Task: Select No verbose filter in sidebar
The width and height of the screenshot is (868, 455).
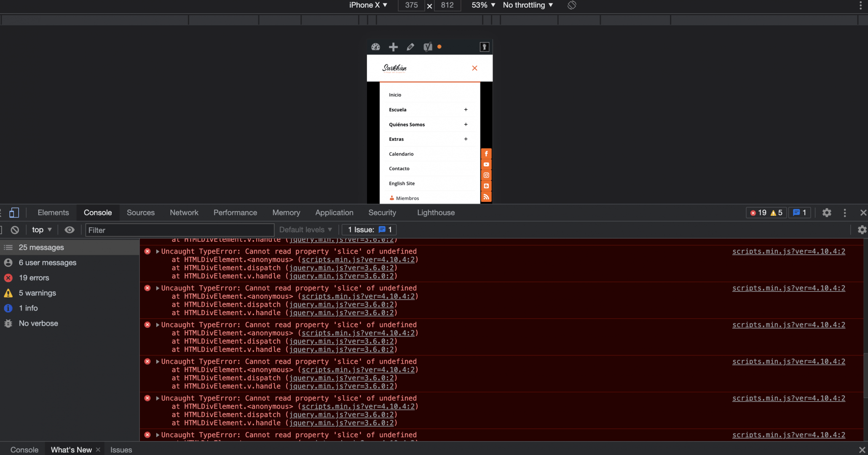Action: 70,323
